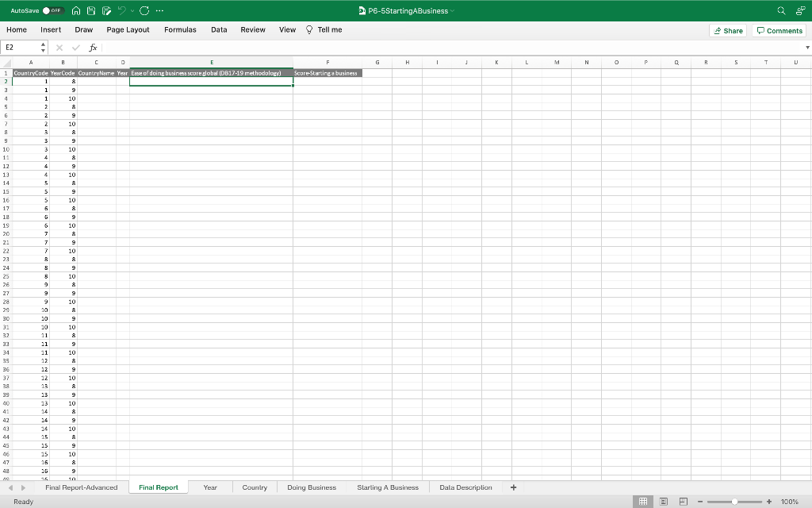812x508 pixels.
Task: Click the Share button
Action: point(727,30)
